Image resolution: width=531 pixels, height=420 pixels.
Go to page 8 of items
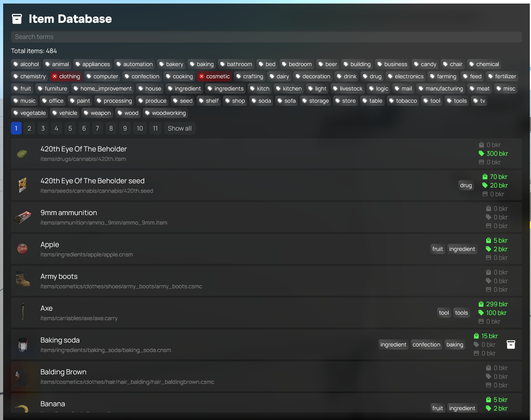[111, 128]
